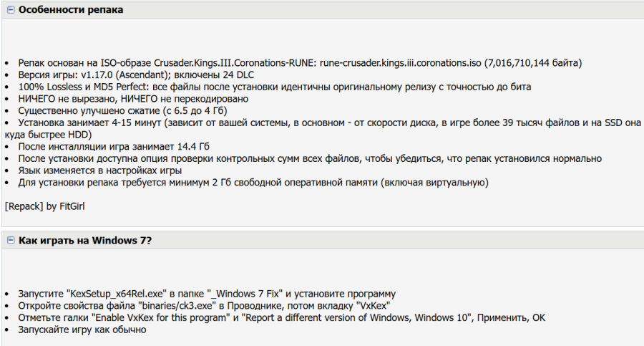The height and width of the screenshot is (346, 644).
Task: Click the НИЧЕГО не вырезано line
Action: point(133,99)
